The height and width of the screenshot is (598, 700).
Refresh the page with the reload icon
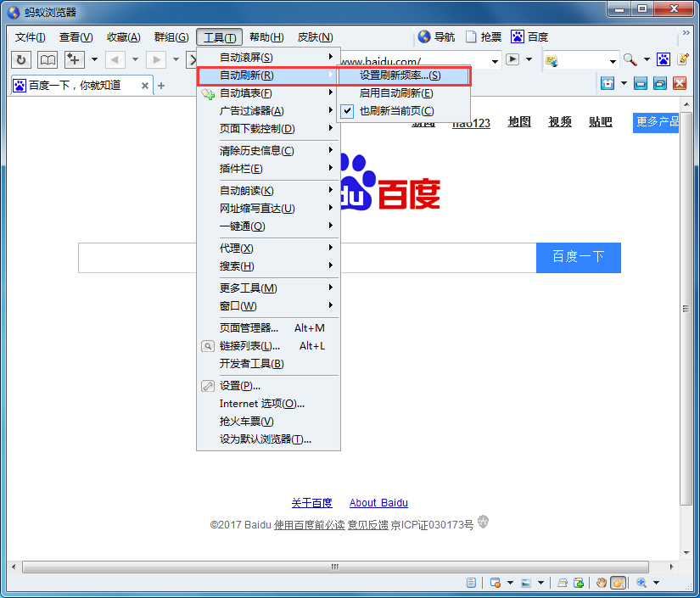(20, 59)
